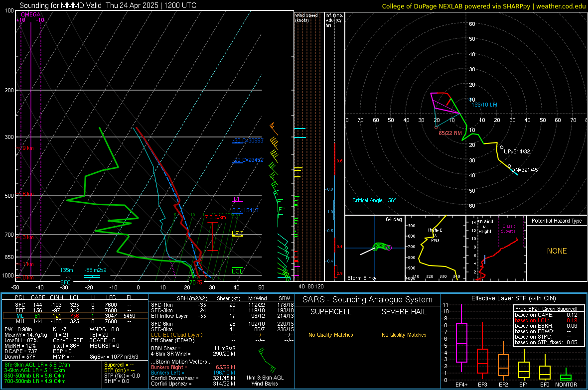Click the cyan '-55 m2s2' label

tap(95, 270)
